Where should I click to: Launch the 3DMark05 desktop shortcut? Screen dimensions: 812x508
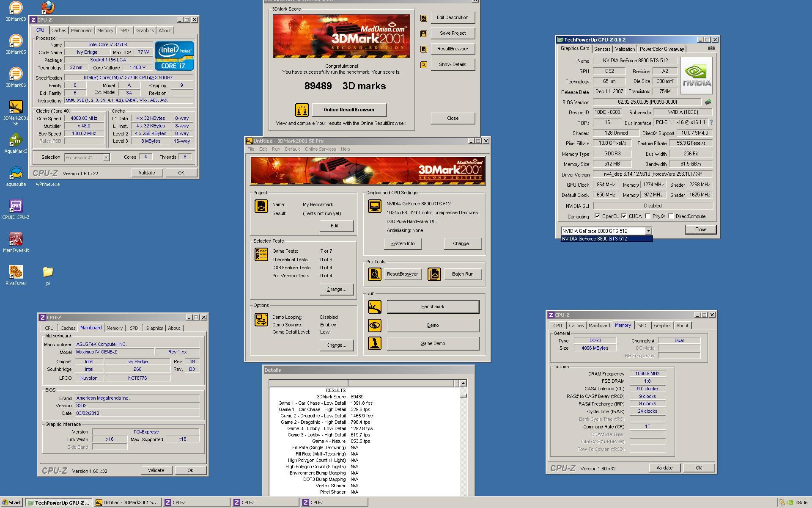[x=16, y=44]
